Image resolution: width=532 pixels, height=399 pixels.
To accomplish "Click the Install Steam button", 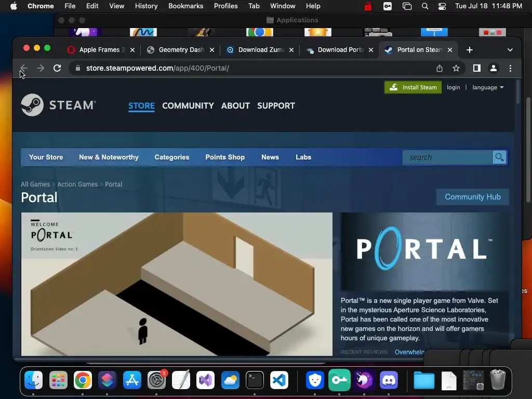I will click(x=413, y=87).
